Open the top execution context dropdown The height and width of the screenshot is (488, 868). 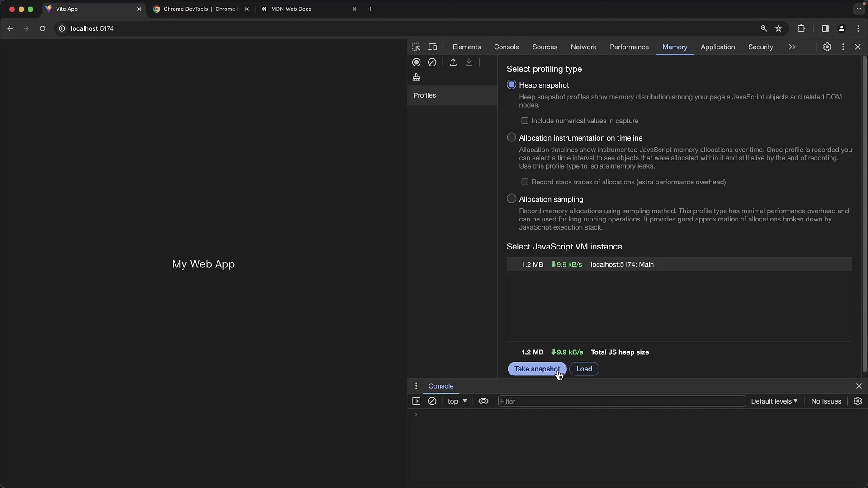457,401
